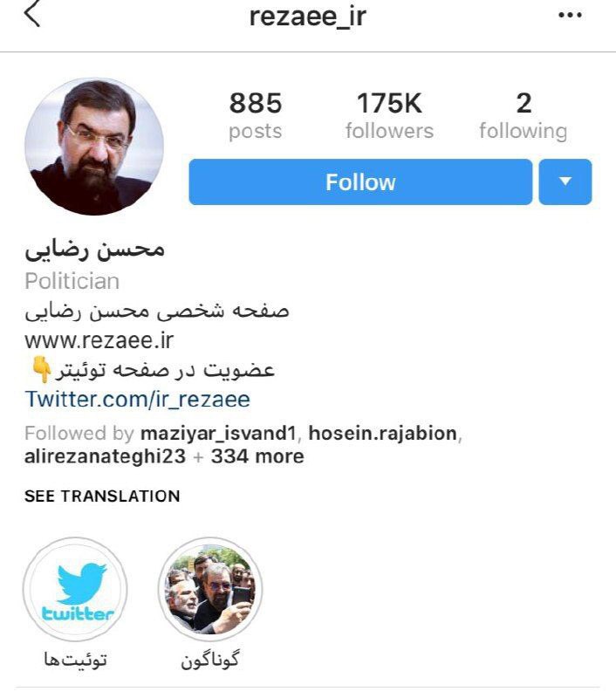Click the www.rezaee.ir website text
The image size is (616, 698).
99,340
